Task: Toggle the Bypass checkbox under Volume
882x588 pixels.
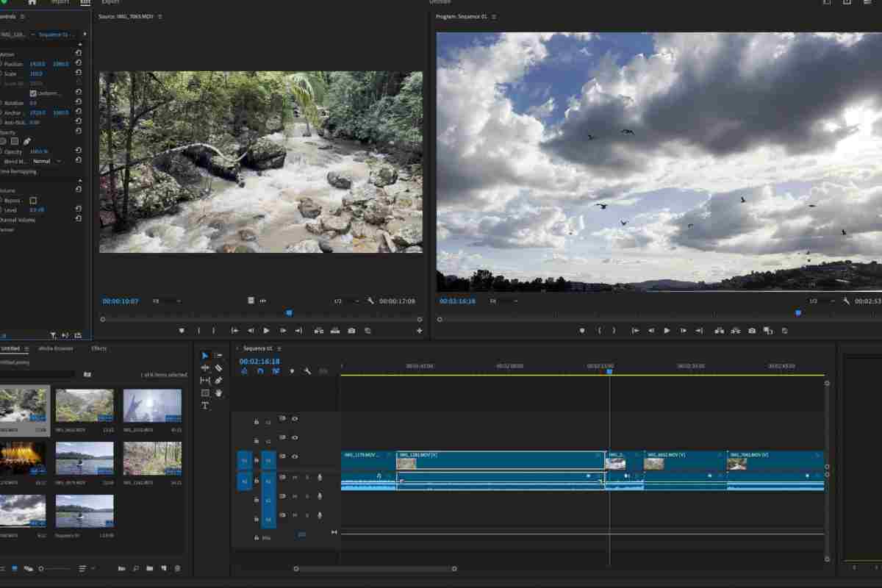Action: point(32,200)
